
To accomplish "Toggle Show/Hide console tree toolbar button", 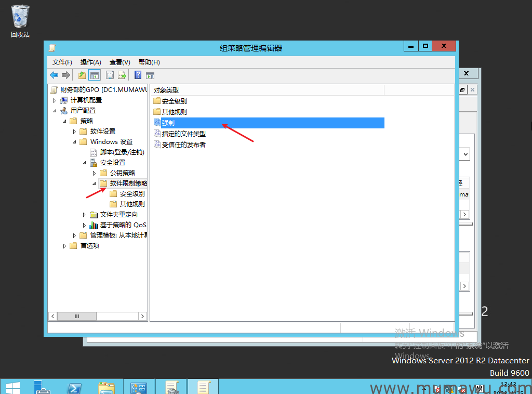I will [94, 75].
